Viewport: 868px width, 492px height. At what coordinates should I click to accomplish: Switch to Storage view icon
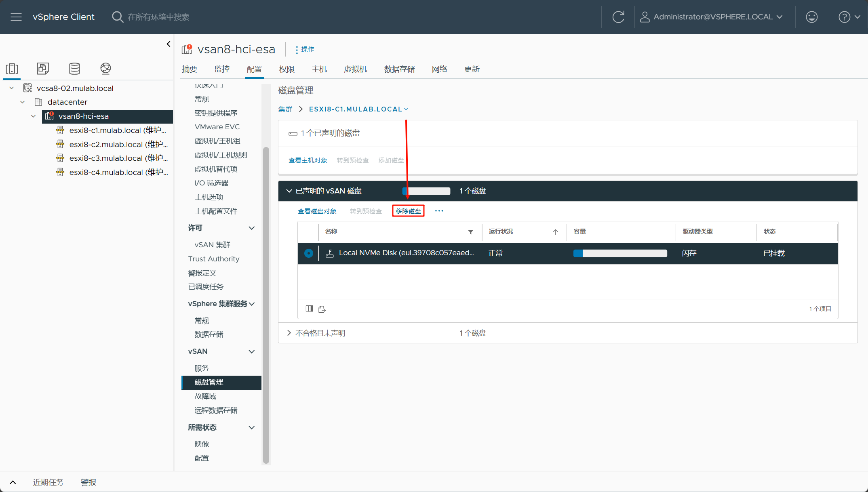74,69
